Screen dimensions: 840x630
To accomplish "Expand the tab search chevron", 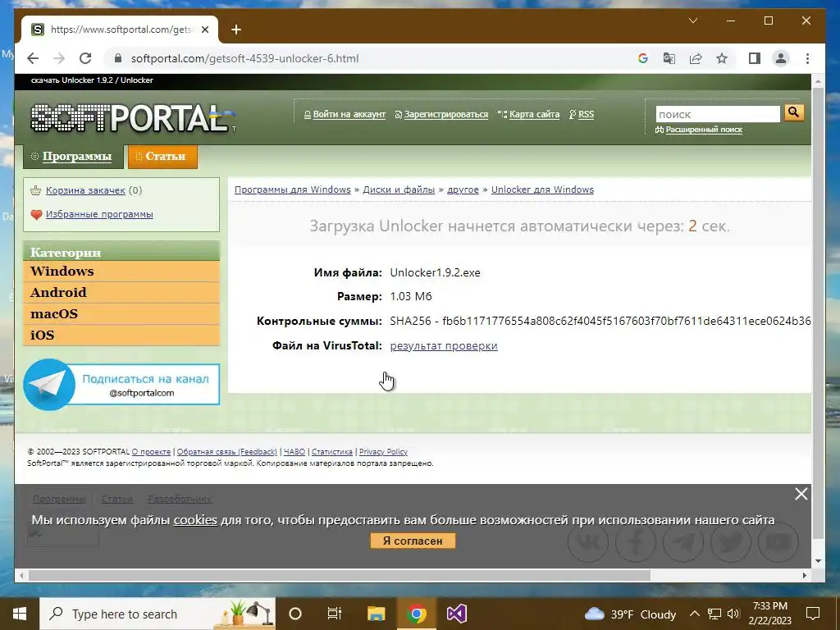I will point(692,21).
